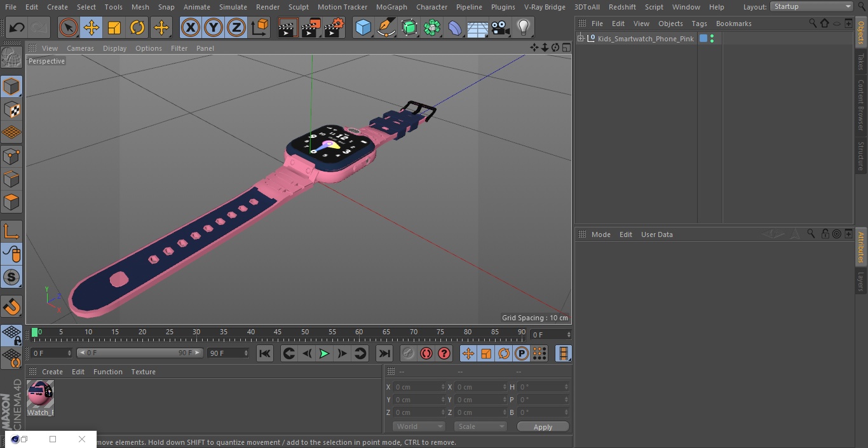Toggle Position keyframe recording icon
868x448 pixels.
coord(468,353)
